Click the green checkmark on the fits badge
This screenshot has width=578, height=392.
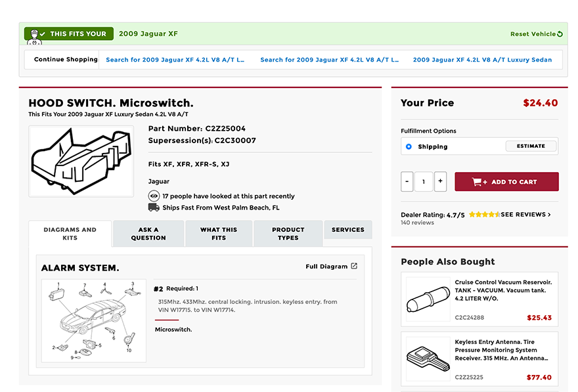[x=41, y=33]
